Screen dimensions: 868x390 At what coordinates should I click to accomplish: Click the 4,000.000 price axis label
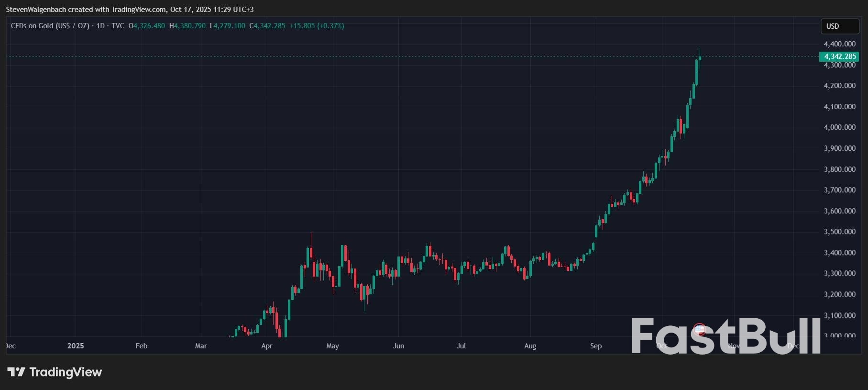[839, 127]
